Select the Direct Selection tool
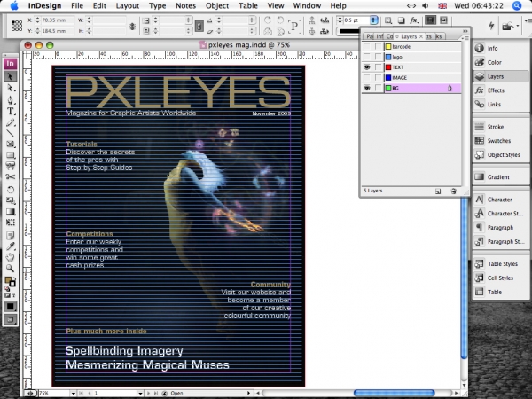Image resolution: width=532 pixels, height=399 pixels. tap(10, 88)
